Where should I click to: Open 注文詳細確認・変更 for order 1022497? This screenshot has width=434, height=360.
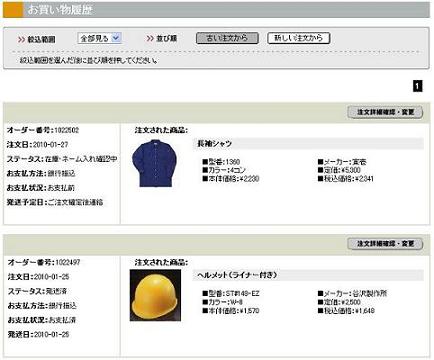[x=385, y=244]
